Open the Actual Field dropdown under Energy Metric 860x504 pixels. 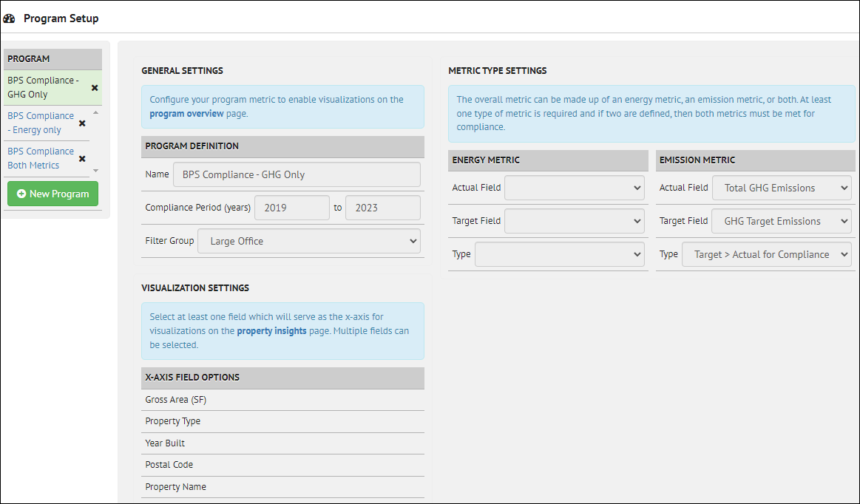coord(575,188)
